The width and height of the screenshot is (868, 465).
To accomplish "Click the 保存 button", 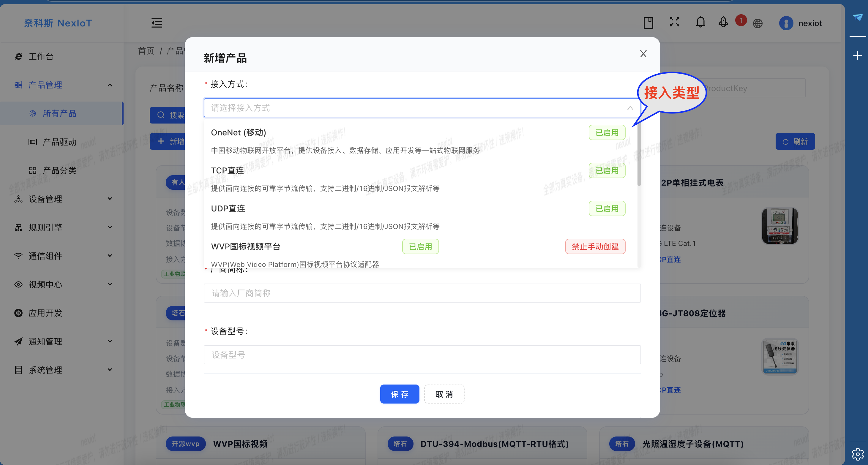I will point(399,394).
